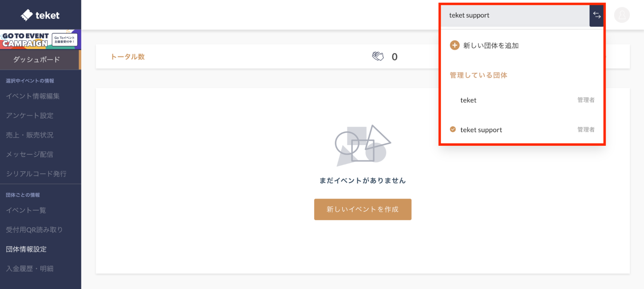Click the 管理している団体 heading
Image resolution: width=644 pixels, height=289 pixels.
(478, 75)
